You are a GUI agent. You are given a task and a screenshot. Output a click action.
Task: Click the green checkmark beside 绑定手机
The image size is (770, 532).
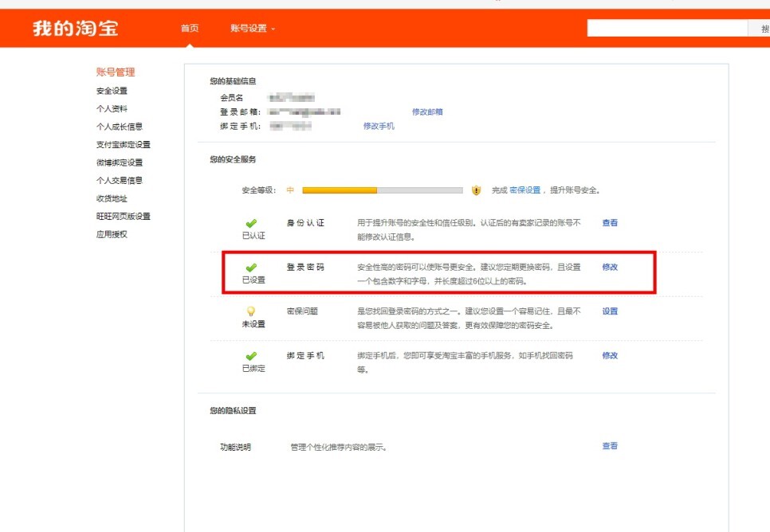click(251, 356)
